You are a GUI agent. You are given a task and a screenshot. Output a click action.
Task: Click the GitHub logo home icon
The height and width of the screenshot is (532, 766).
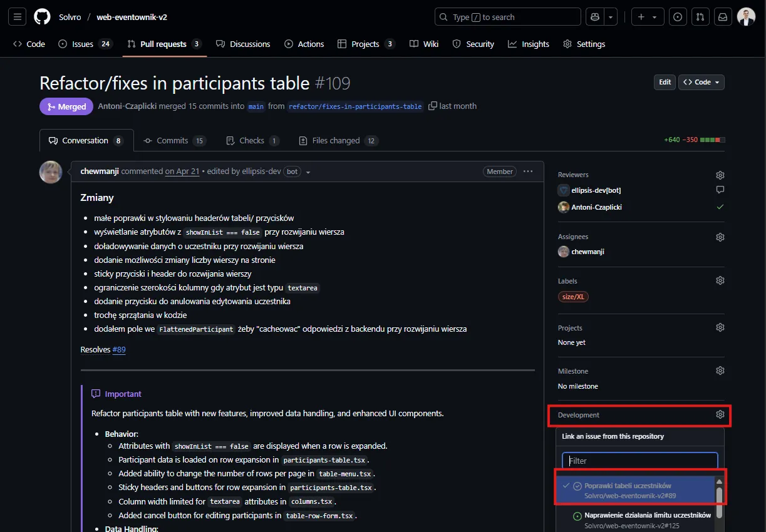point(42,17)
